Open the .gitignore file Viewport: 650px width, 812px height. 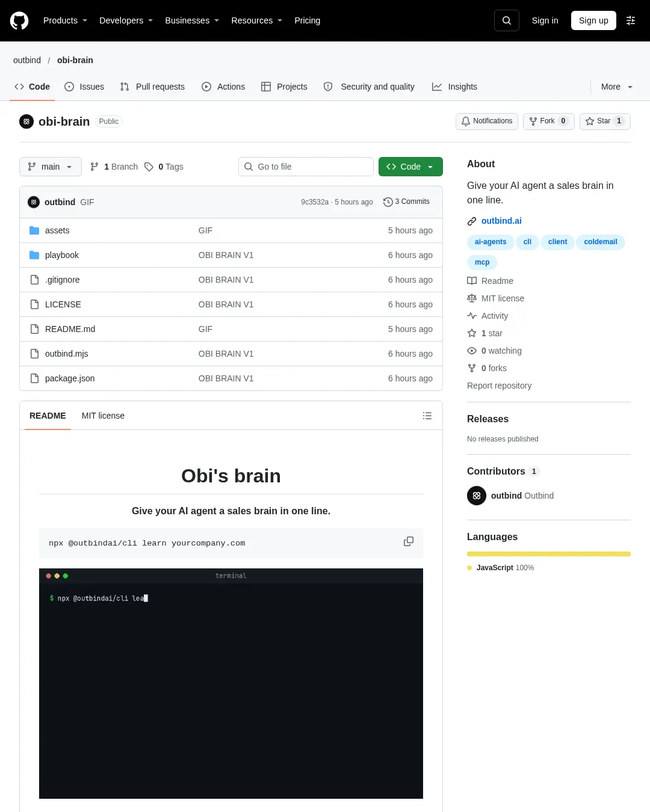pyautogui.click(x=63, y=280)
